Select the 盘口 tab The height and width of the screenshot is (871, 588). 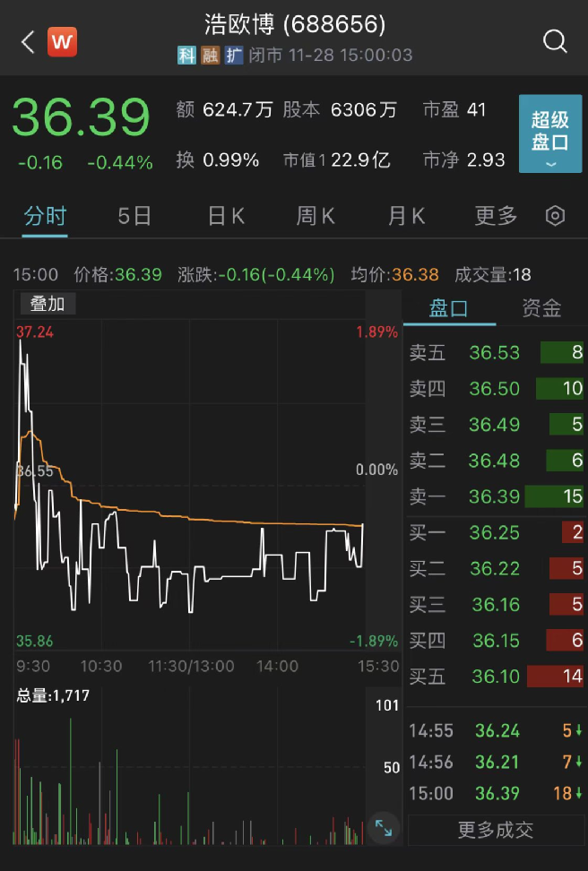pyautogui.click(x=449, y=309)
